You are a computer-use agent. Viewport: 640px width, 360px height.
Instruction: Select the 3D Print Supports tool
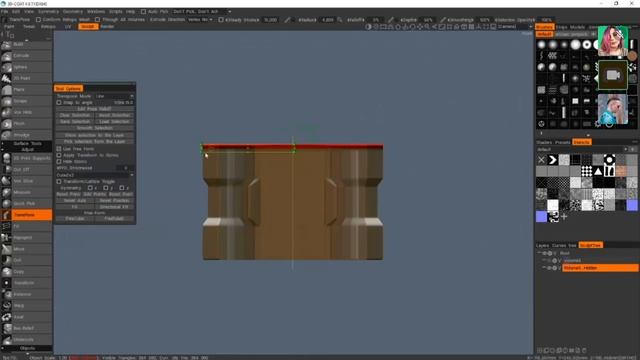[26, 158]
